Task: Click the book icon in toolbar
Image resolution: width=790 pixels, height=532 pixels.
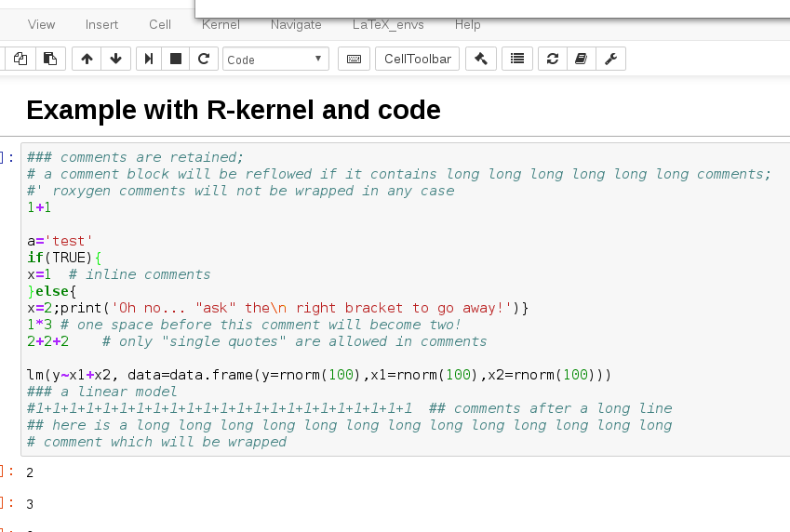Action: (582, 60)
